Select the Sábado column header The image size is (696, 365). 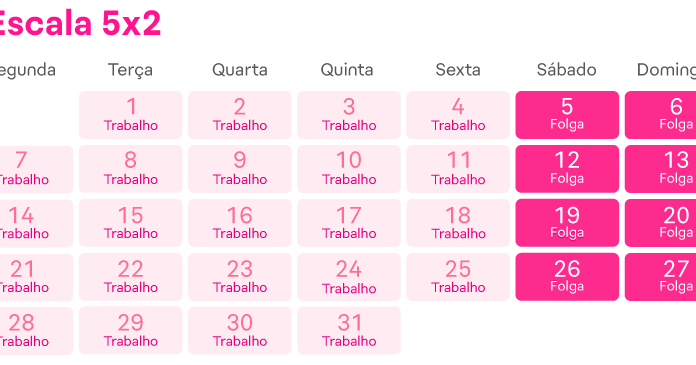tap(566, 69)
